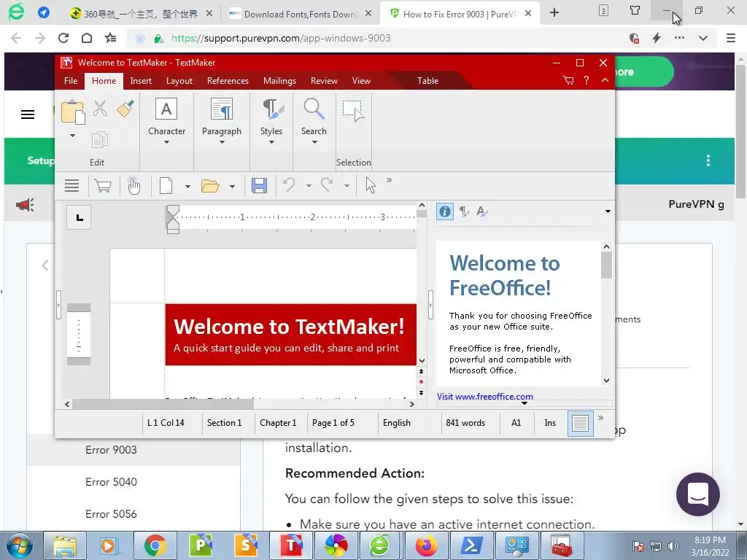Switch to the Insert ribbon tab

pyautogui.click(x=141, y=81)
